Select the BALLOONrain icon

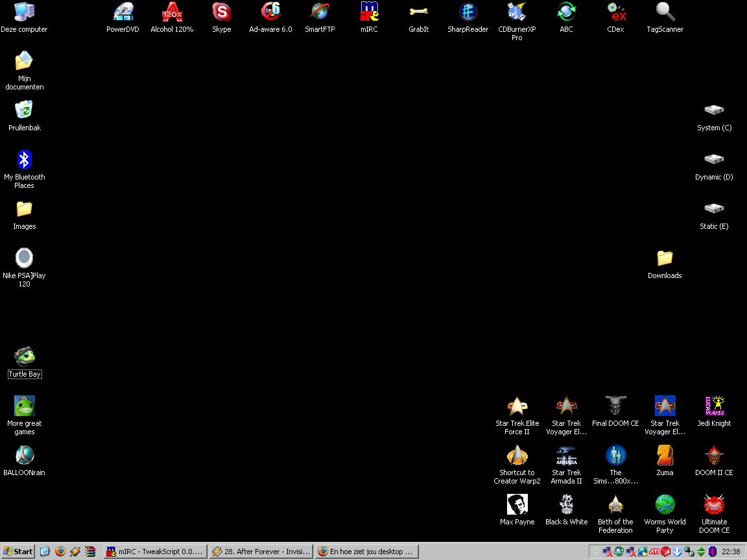pyautogui.click(x=24, y=460)
